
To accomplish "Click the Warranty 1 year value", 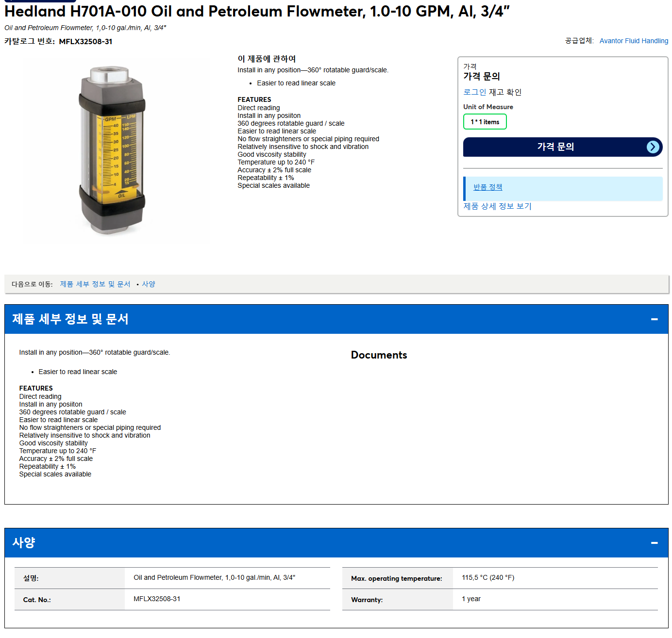I will [471, 599].
